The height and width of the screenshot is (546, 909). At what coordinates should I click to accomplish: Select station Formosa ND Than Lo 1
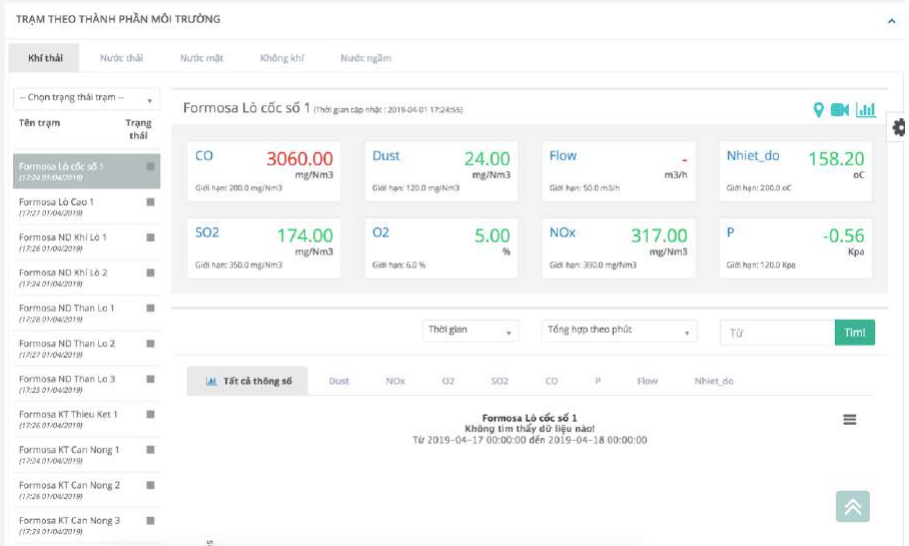click(x=86, y=313)
